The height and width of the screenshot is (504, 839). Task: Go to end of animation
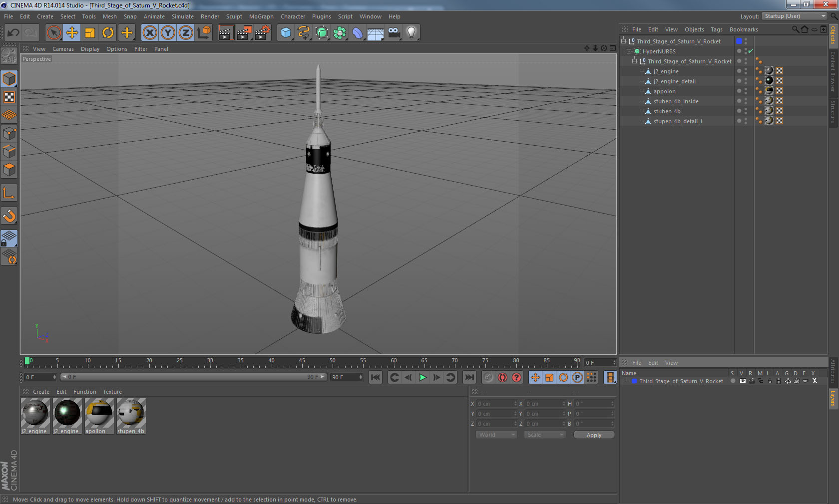point(469,377)
